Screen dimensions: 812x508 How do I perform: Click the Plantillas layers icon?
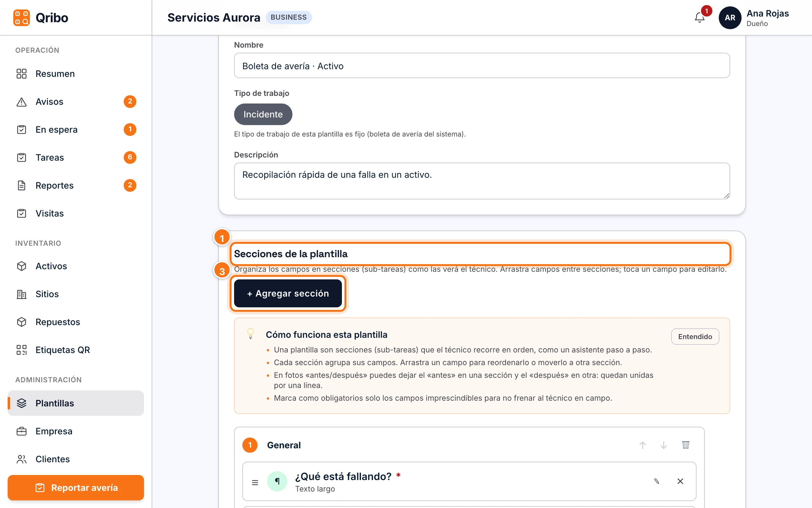point(22,403)
